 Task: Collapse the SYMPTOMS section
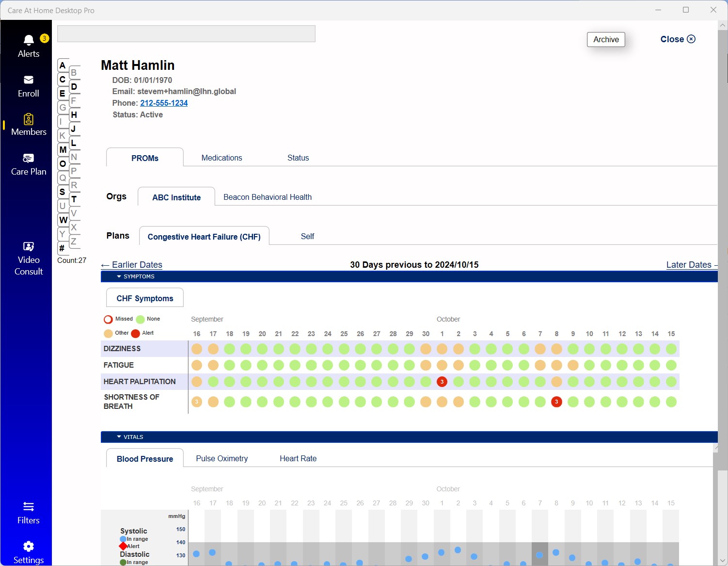coord(119,276)
